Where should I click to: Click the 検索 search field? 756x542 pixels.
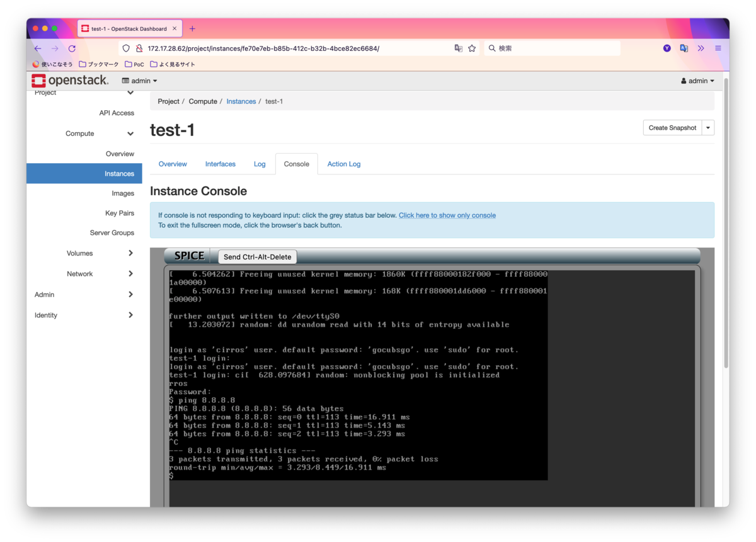pyautogui.click(x=552, y=48)
